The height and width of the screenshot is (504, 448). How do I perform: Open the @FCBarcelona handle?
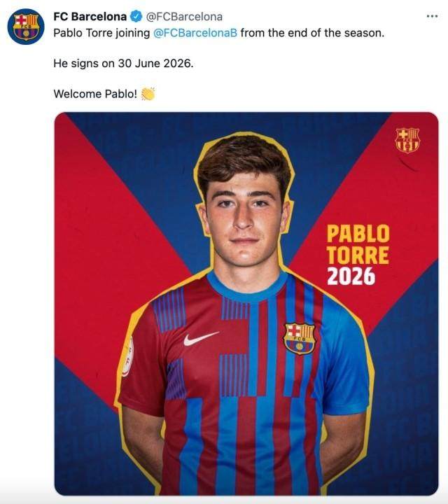(x=184, y=16)
